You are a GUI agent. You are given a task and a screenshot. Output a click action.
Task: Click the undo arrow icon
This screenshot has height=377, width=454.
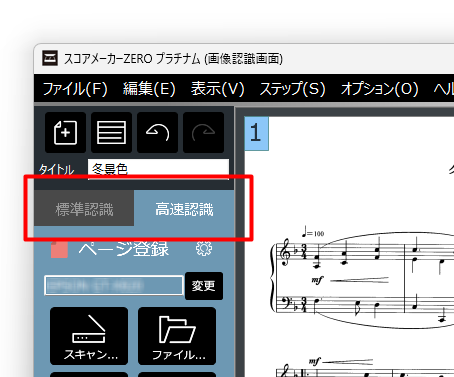[157, 132]
